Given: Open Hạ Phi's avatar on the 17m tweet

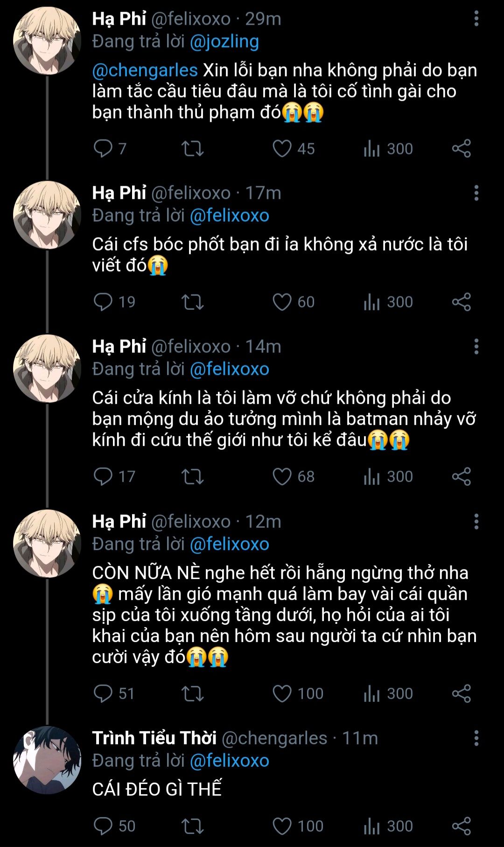Looking at the screenshot, I should click(x=47, y=215).
